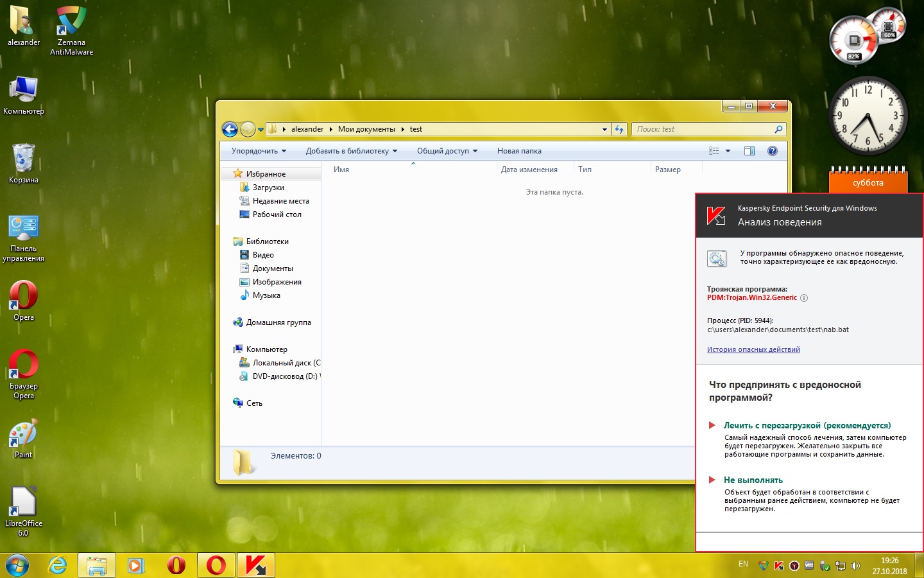Open Internet Explorer from the taskbar
This screenshot has height=578, width=924.
click(x=58, y=565)
